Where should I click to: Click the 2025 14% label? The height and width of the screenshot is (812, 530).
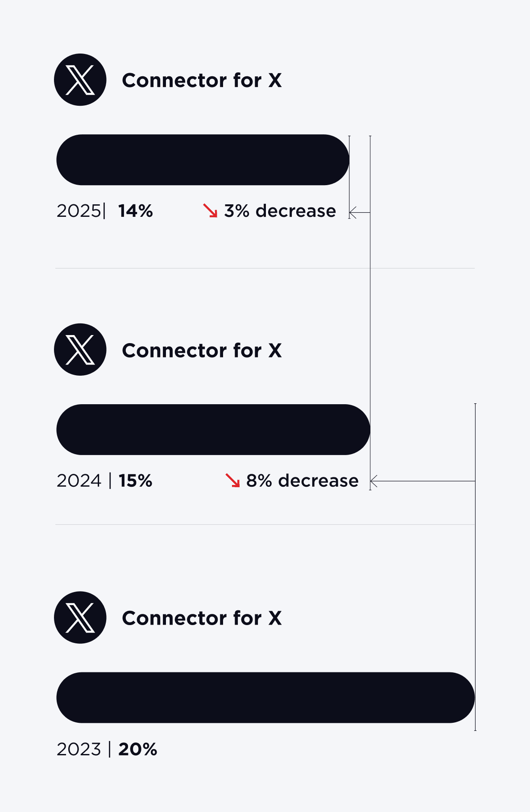point(105,211)
